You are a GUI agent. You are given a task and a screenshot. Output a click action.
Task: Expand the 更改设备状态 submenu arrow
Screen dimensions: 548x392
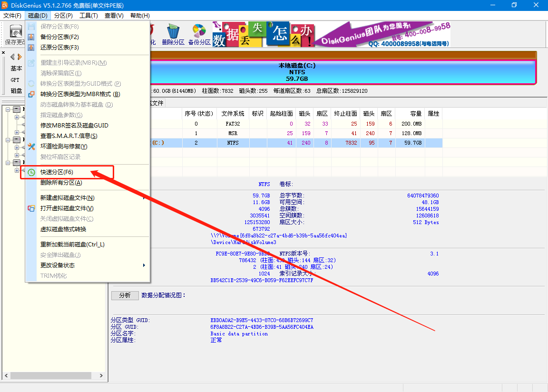point(144,265)
